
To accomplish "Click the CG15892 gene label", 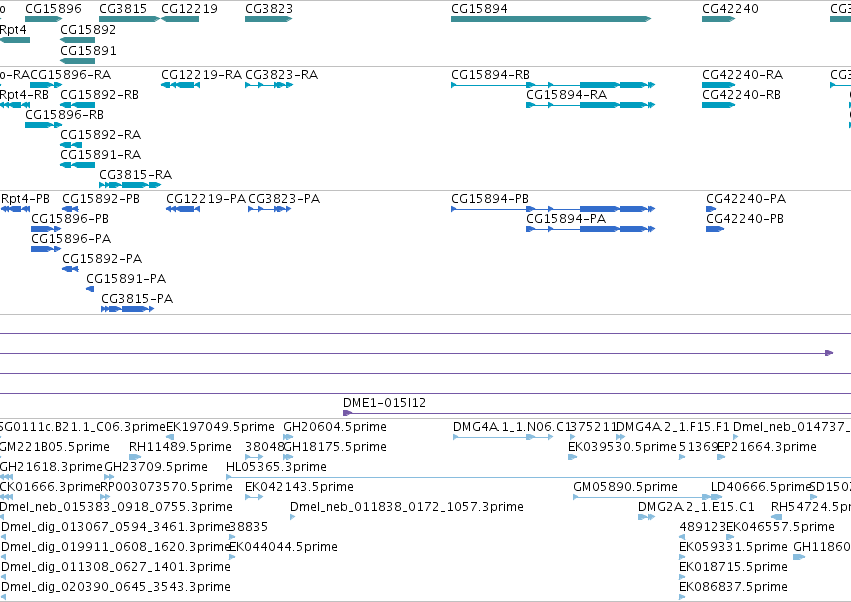I will point(88,29).
